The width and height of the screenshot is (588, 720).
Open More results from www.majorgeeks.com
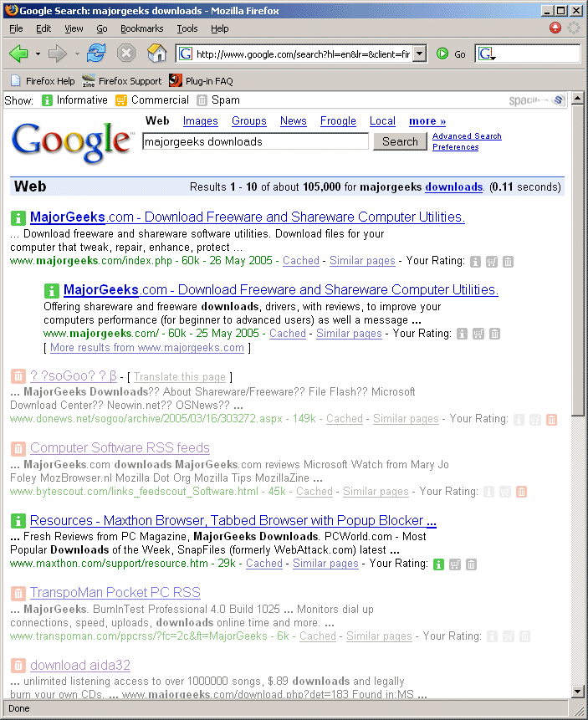(x=147, y=348)
